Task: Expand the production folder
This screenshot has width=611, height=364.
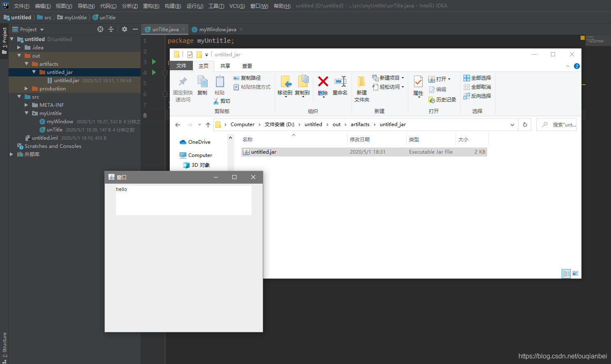Action: [x=26, y=89]
